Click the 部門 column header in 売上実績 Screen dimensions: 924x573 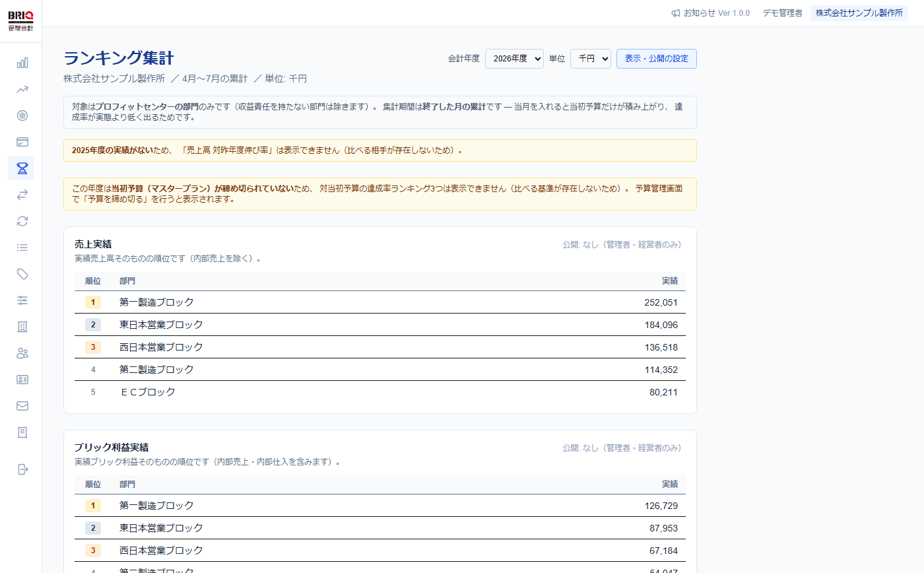[x=127, y=281]
